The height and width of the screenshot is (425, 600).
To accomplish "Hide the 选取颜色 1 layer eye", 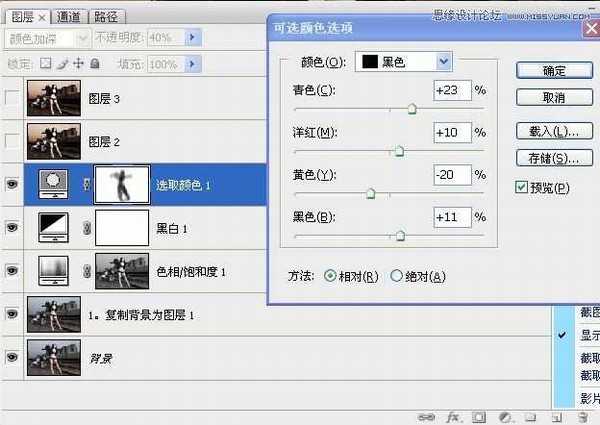I will [12, 184].
